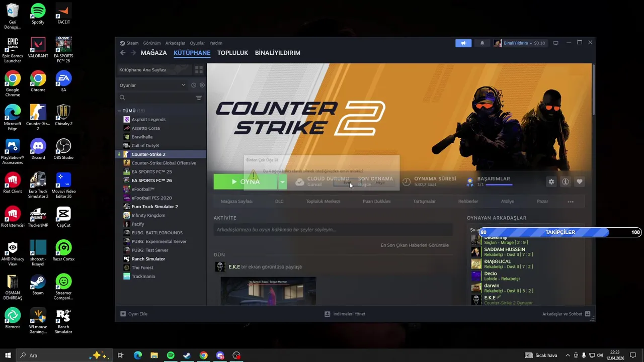Open the Atölye tab
The width and height of the screenshot is (644, 362).
click(x=507, y=201)
